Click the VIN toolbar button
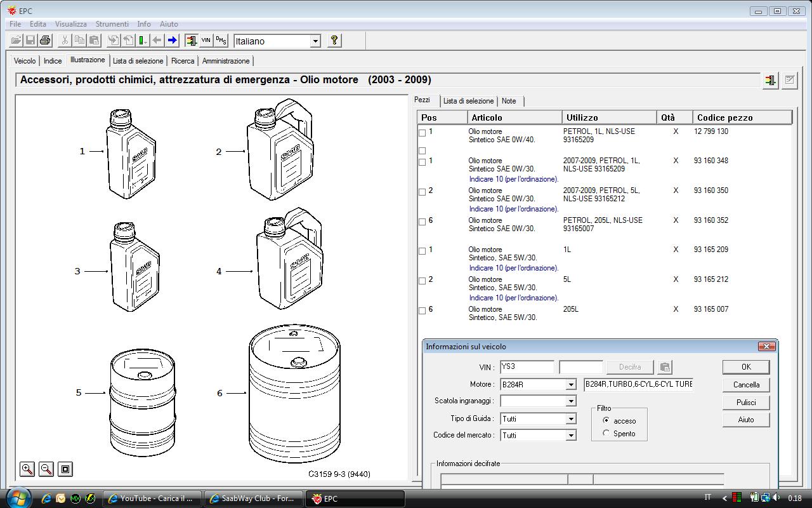This screenshot has height=508, width=812. click(206, 41)
